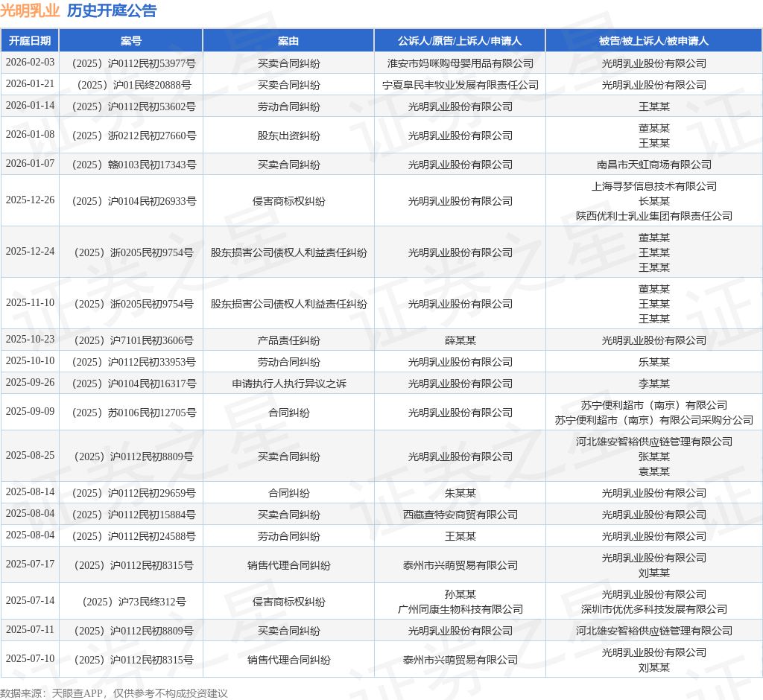Click the date 2026-01-08
This screenshot has height=700, width=763.
click(x=30, y=134)
